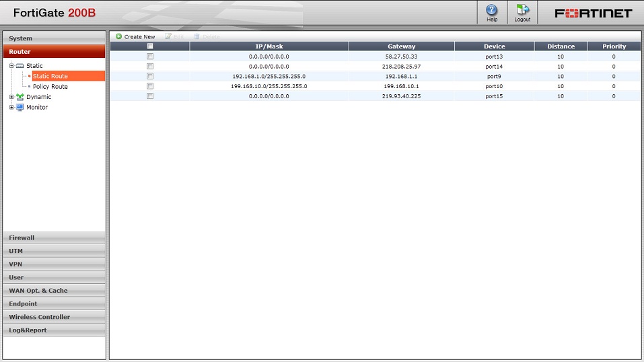Open the Endpoint menu section
The height and width of the screenshot is (362, 644).
pos(55,303)
